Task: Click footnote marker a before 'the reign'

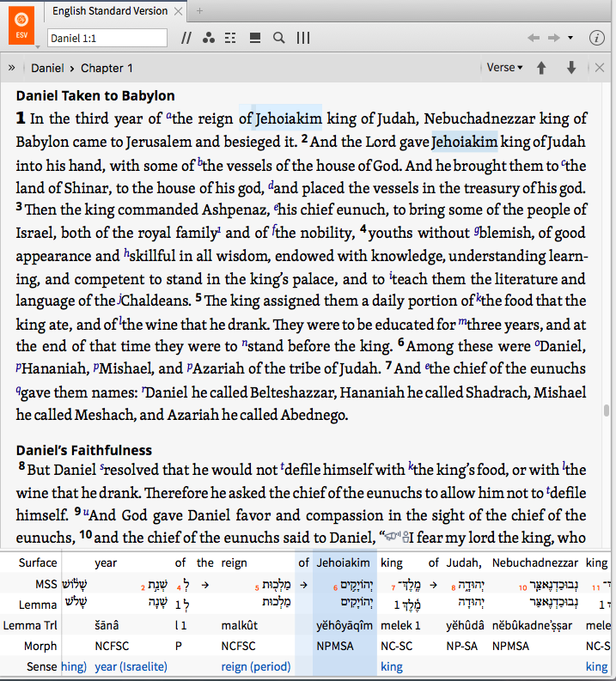Action: coord(168,116)
